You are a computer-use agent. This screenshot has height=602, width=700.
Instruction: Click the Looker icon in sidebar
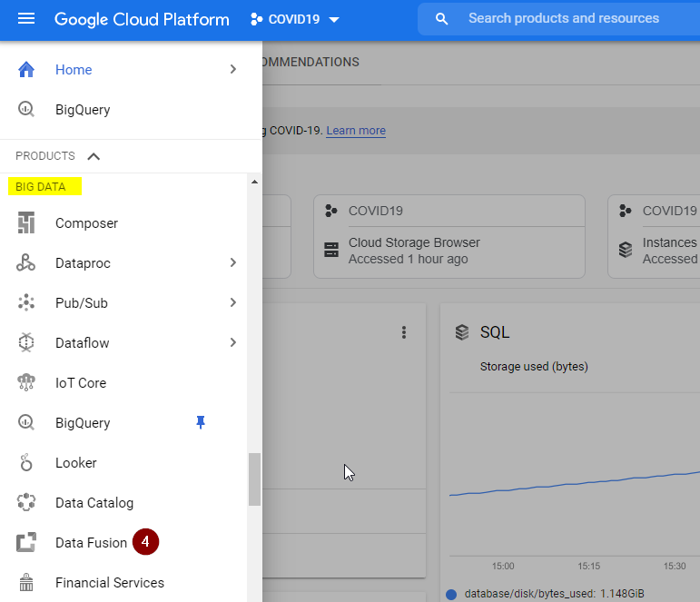(x=26, y=463)
